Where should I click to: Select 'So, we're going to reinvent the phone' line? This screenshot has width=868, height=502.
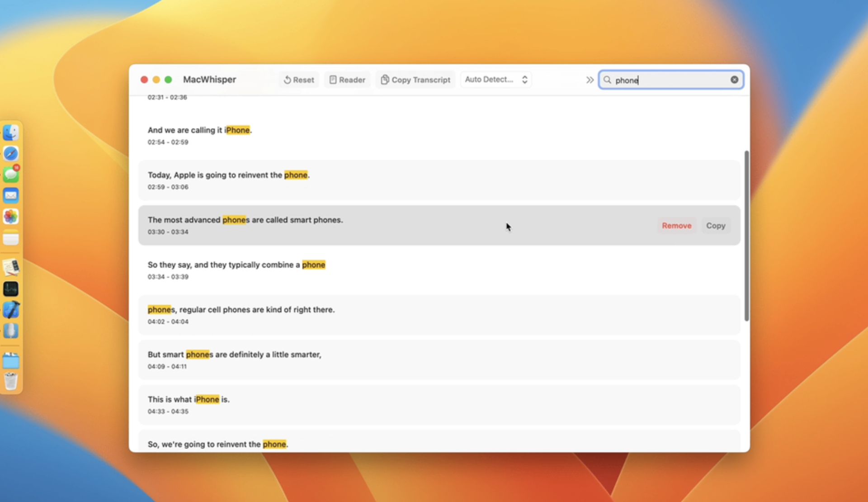(439, 441)
